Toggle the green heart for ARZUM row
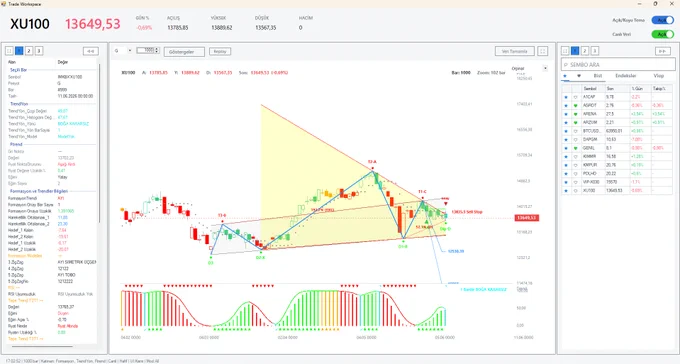The width and height of the screenshot is (680, 364). click(575, 123)
